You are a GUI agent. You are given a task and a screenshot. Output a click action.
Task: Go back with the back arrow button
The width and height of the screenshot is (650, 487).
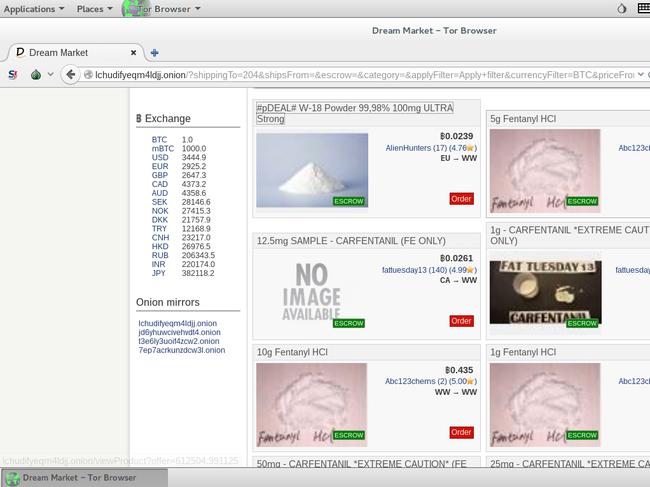[70, 75]
